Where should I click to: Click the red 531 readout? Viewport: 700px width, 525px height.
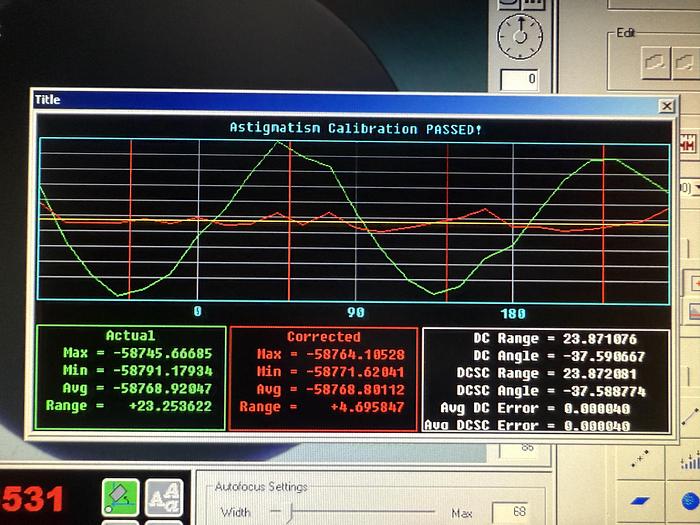coord(33,500)
